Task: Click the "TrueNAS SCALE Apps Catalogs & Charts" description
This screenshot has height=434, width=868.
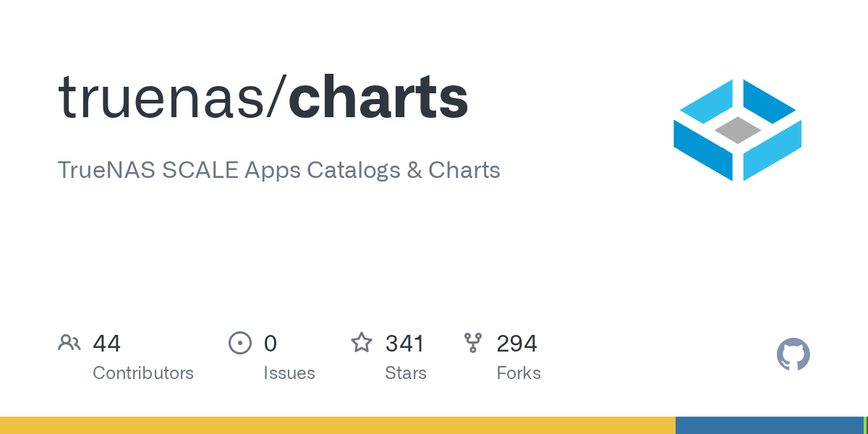Action: tap(278, 170)
